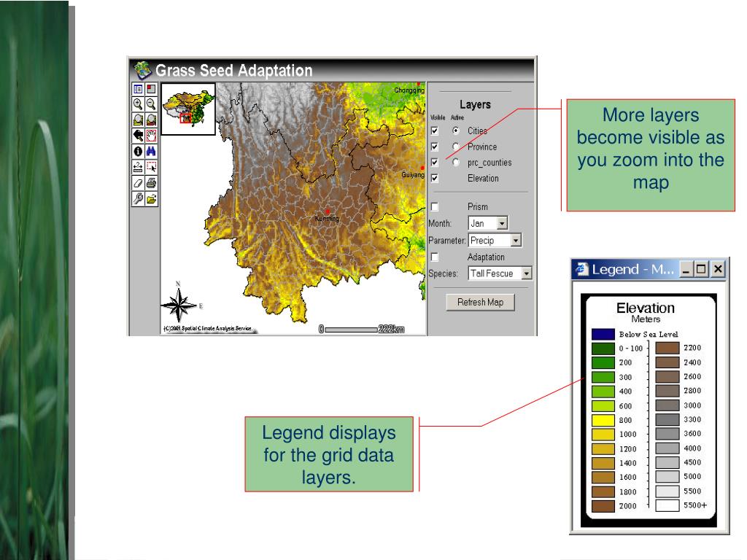Click the 2000 legend value

pyautogui.click(x=628, y=506)
